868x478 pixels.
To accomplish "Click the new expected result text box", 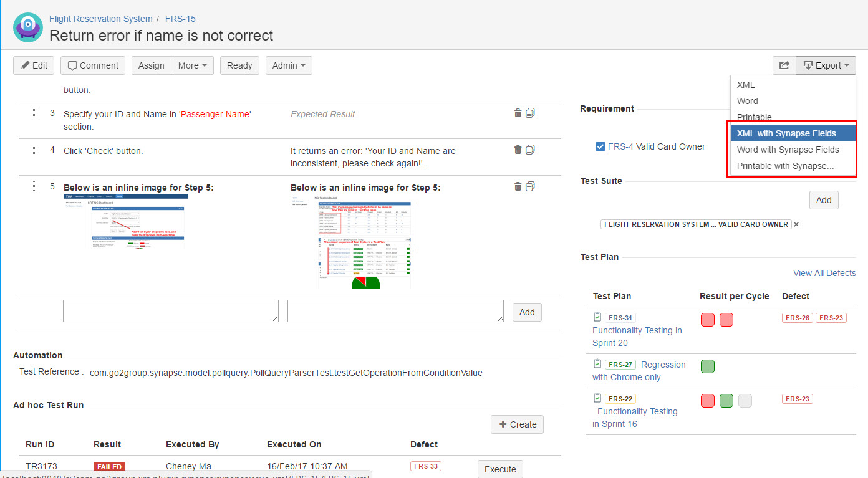I will [x=395, y=311].
